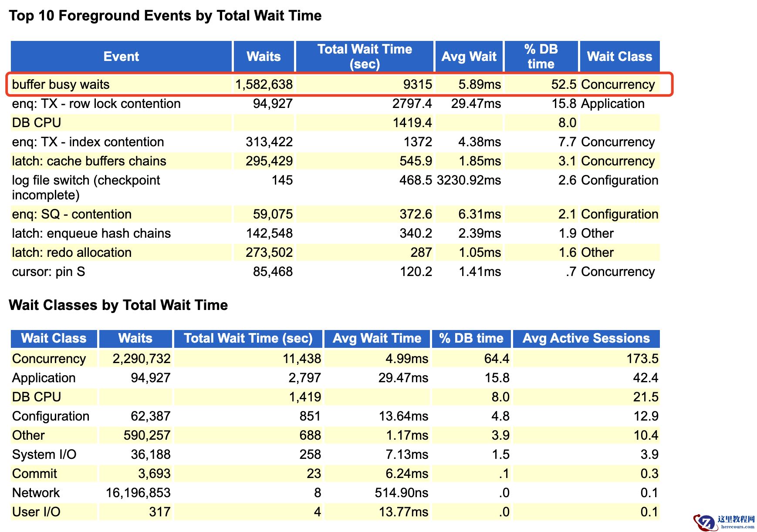Select the avg wait value 5.89ms

(x=480, y=84)
